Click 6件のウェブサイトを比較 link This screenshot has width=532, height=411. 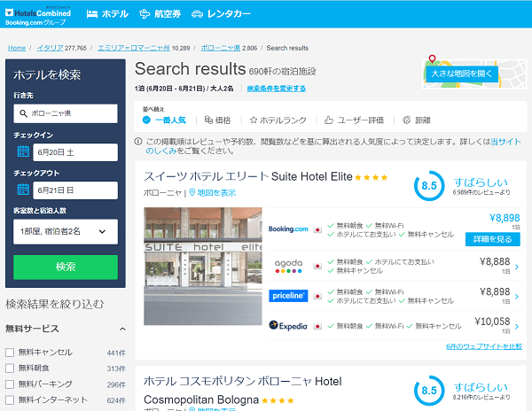click(x=484, y=346)
